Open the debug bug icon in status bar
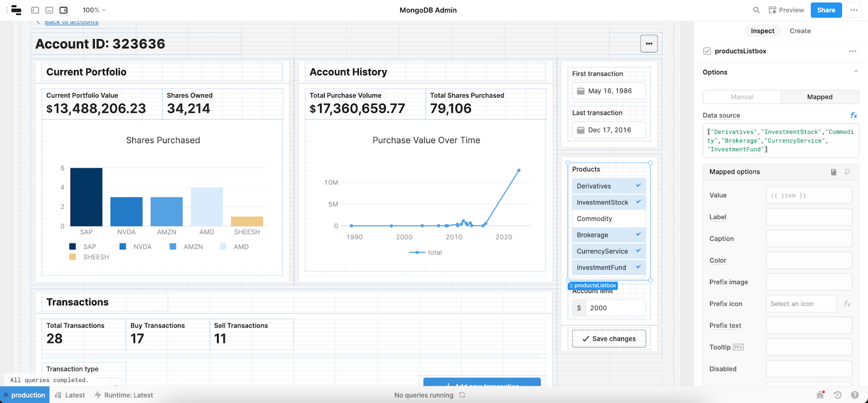 pyautogui.click(x=820, y=395)
